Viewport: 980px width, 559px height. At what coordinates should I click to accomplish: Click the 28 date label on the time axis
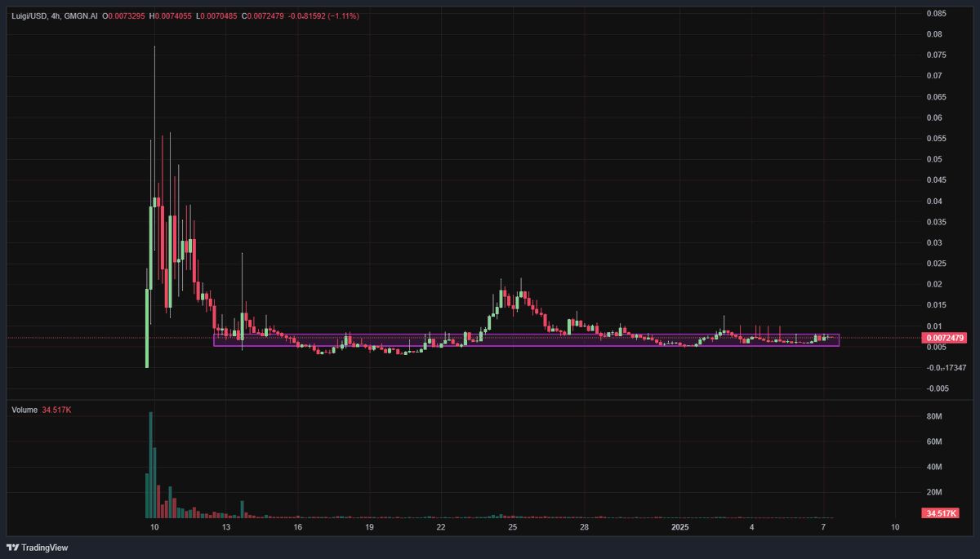coord(584,528)
